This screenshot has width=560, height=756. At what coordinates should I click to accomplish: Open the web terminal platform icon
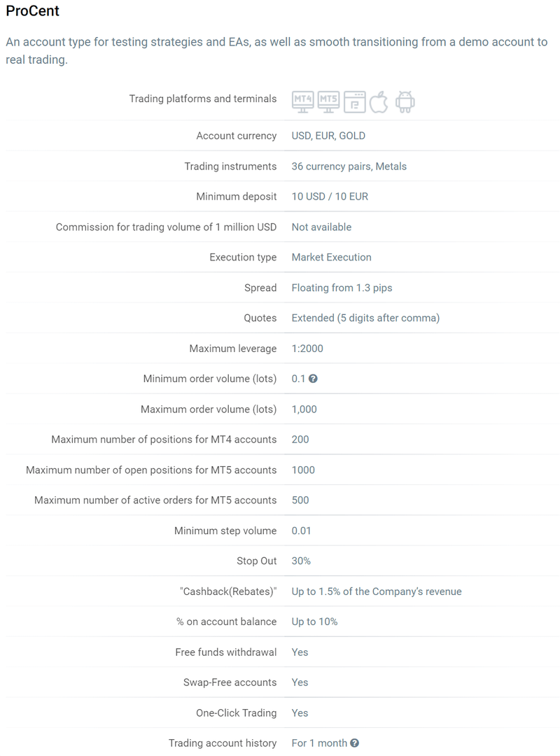tap(354, 102)
